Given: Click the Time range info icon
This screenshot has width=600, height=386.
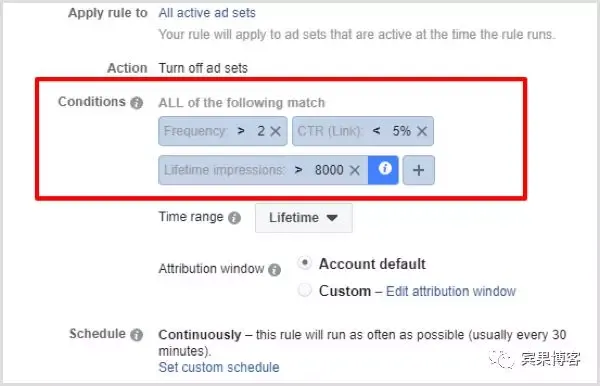Looking at the screenshot, I should coord(234,218).
